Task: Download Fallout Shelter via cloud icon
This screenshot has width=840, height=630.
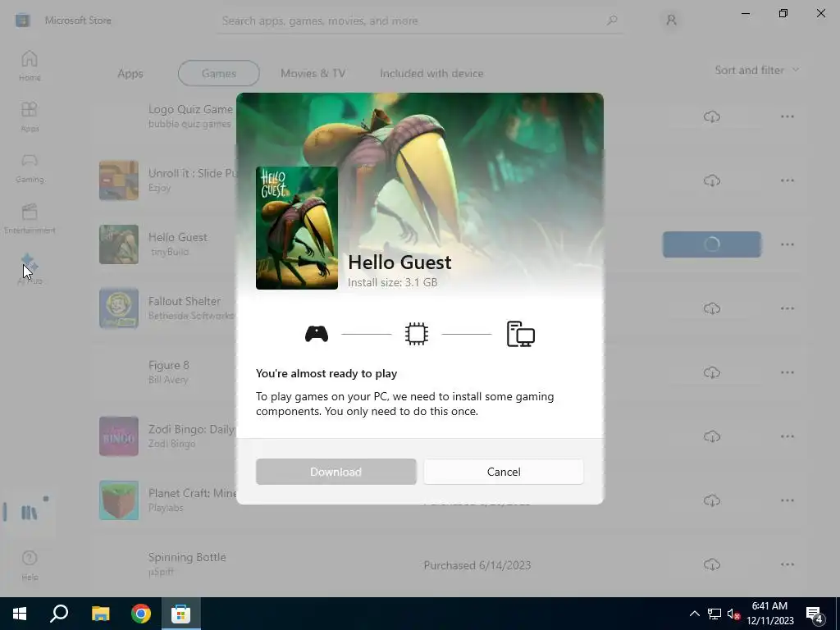Action: click(x=711, y=308)
